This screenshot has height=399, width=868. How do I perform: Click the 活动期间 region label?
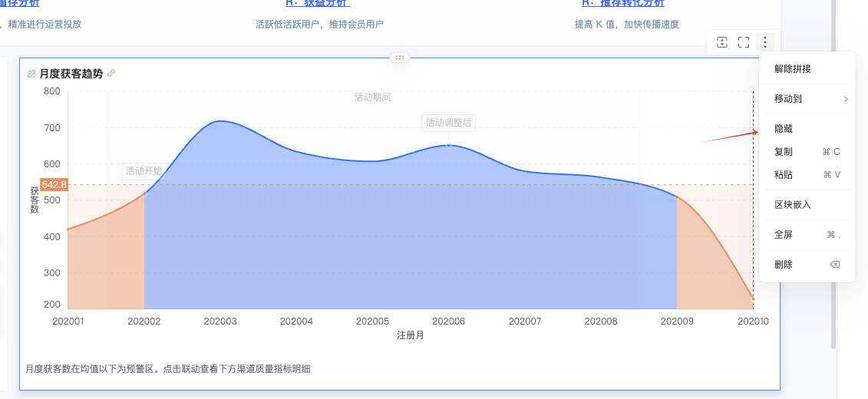point(372,97)
